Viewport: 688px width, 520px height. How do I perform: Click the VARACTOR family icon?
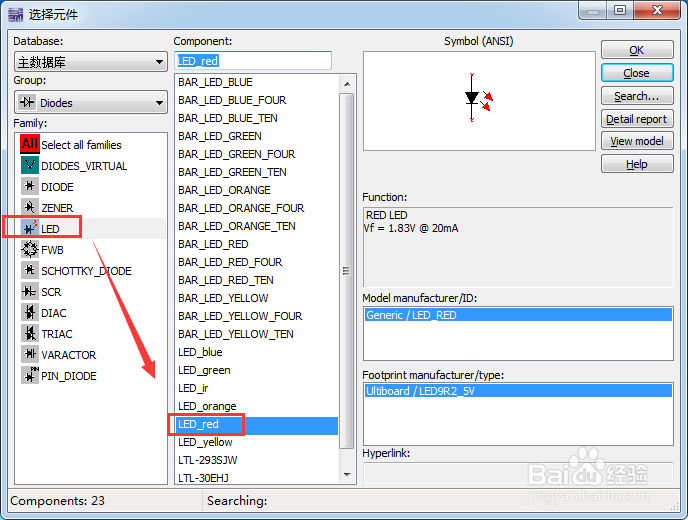tap(30, 354)
